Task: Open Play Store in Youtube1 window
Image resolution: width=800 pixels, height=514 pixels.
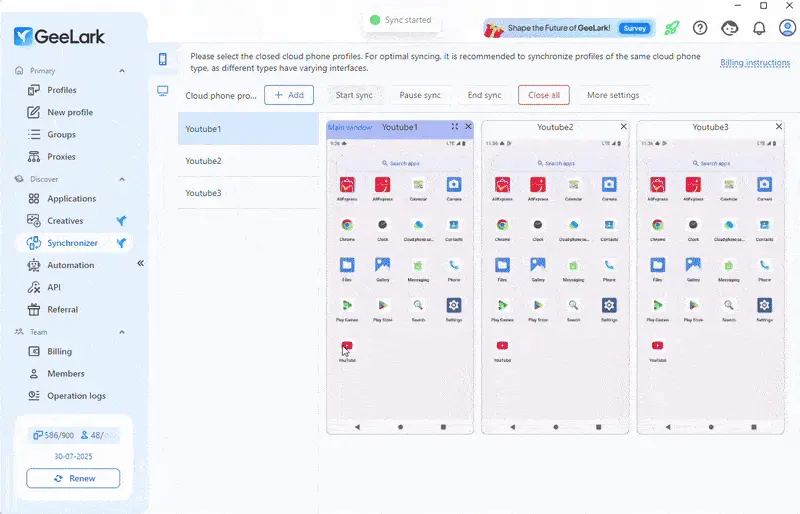Action: pos(383,309)
